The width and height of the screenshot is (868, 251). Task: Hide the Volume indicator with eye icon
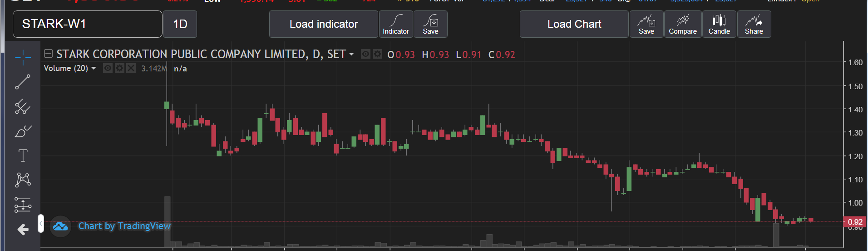108,68
